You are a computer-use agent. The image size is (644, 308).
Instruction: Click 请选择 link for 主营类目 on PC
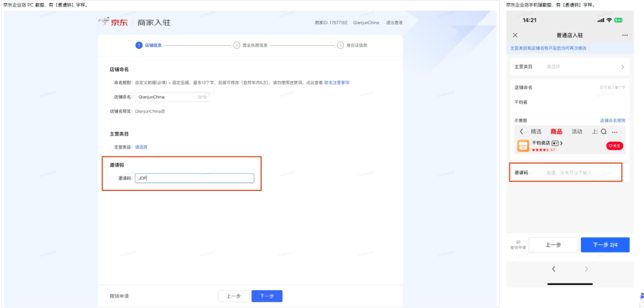(x=141, y=147)
